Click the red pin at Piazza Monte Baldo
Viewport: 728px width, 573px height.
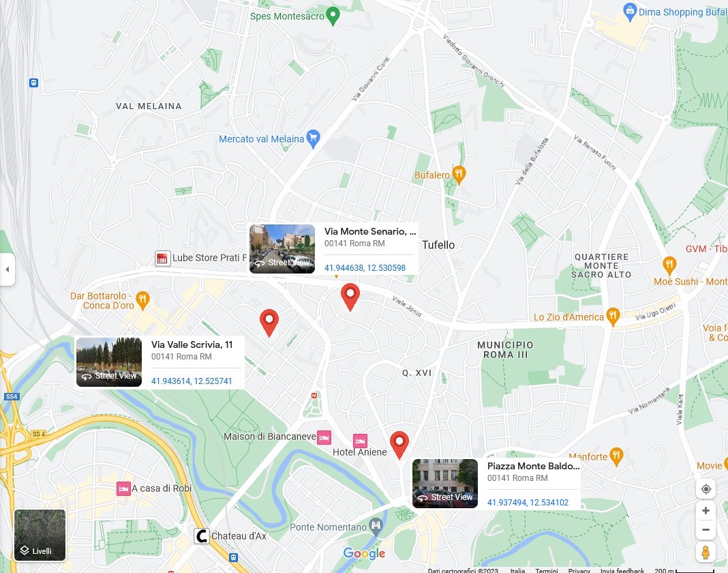tap(399, 445)
